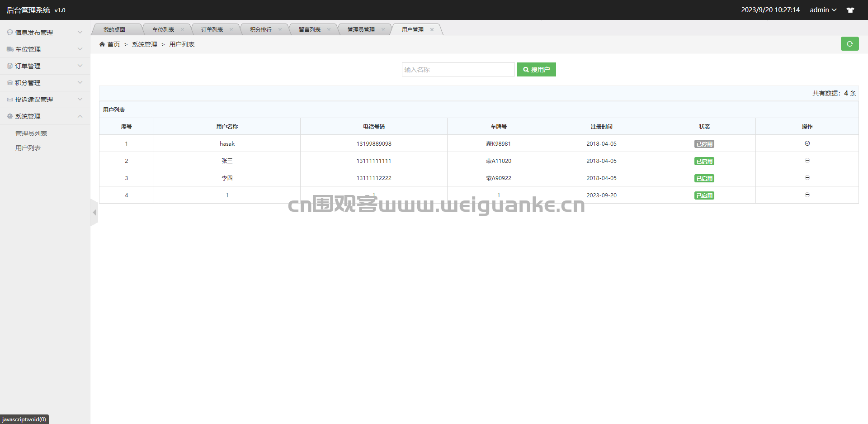Click the phone number 13111111111

tap(374, 161)
